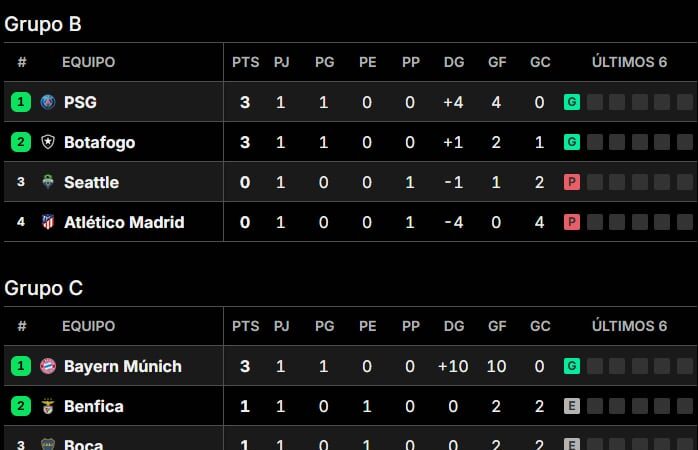Click the Atlético Madrid crest icon

(x=48, y=222)
